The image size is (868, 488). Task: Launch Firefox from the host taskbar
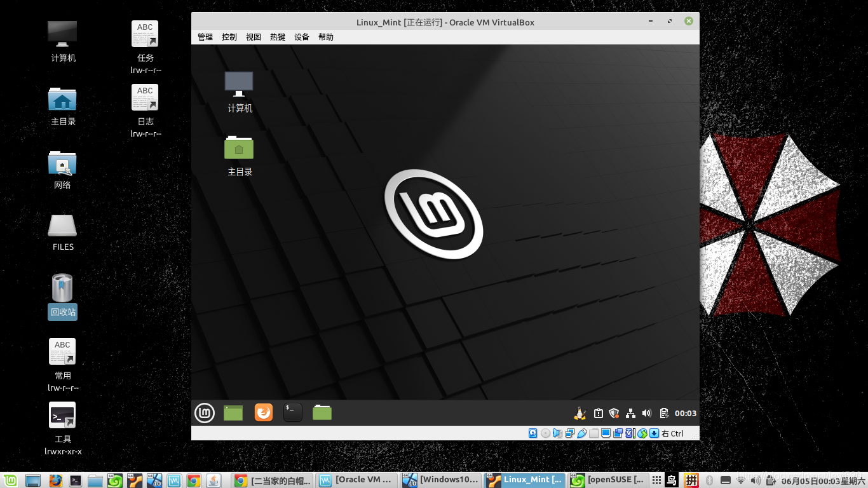coord(55,480)
